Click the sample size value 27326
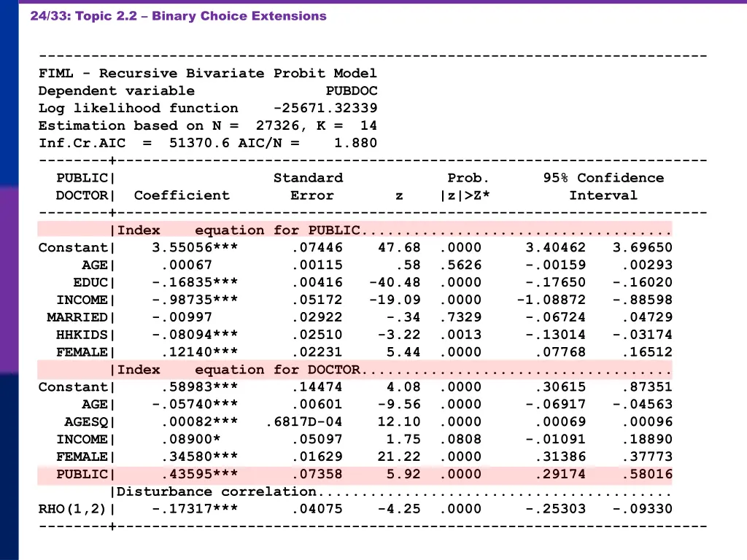The width and height of the screenshot is (747, 560). [278, 125]
